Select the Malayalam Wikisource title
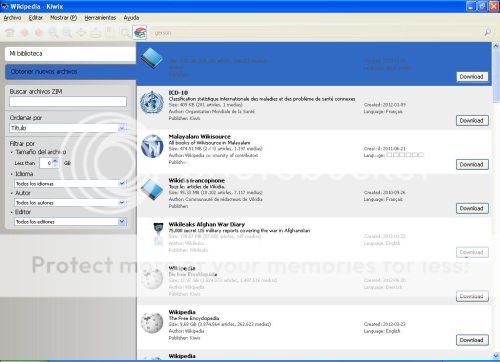The image size is (500, 362). (x=200, y=137)
